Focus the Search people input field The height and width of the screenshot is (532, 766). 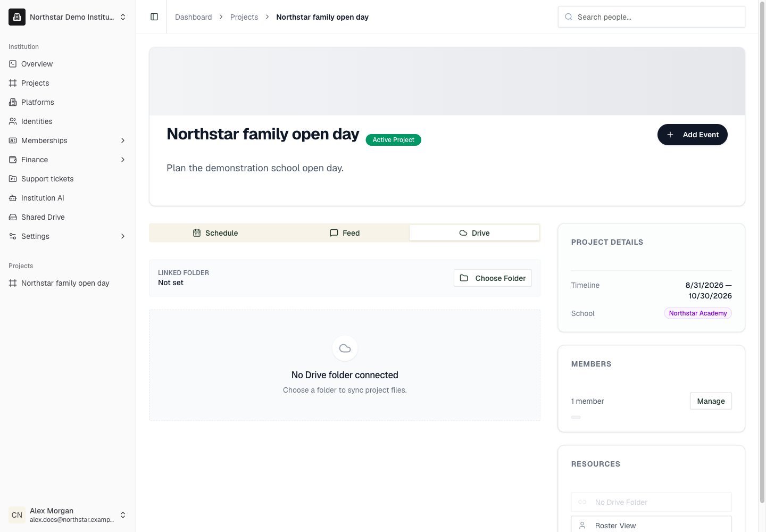[x=652, y=17]
